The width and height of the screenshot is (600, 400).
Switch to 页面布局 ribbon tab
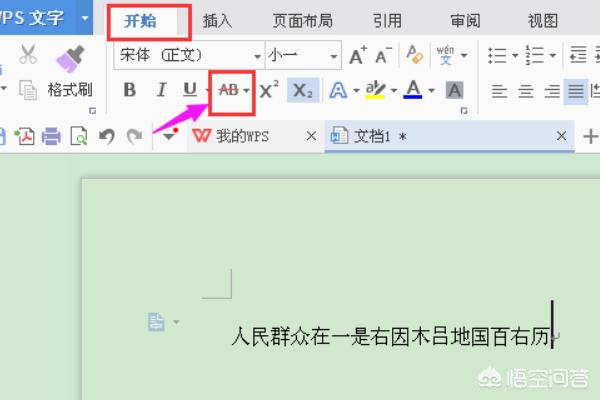[303, 21]
